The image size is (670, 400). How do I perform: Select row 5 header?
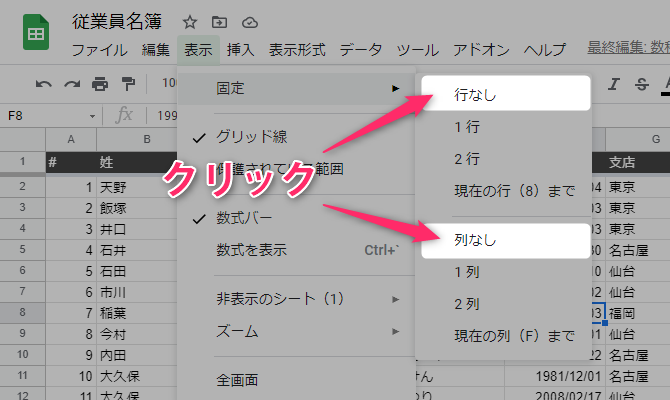[23, 249]
